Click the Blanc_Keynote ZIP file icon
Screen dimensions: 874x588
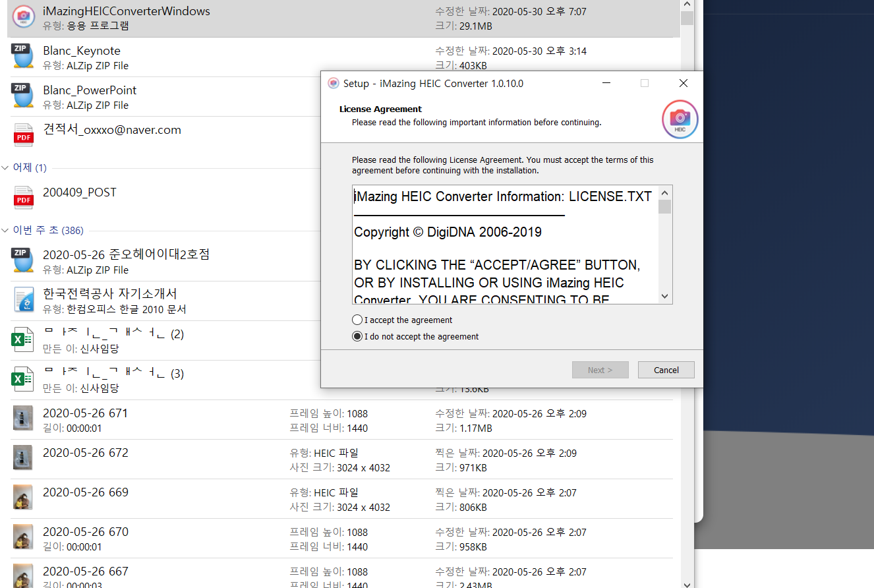(x=22, y=55)
